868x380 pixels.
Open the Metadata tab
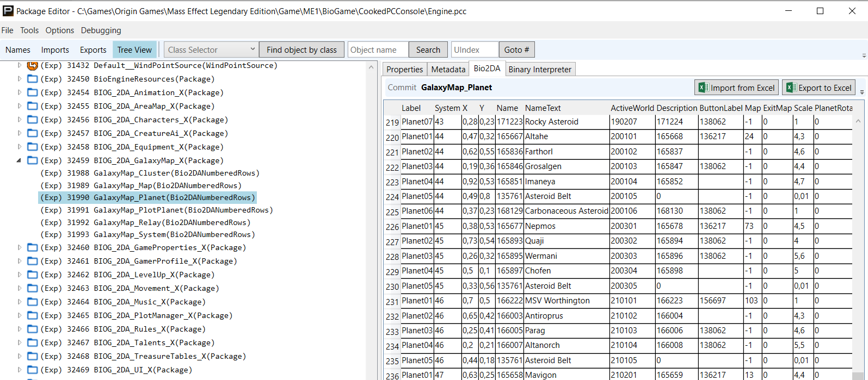pos(448,69)
